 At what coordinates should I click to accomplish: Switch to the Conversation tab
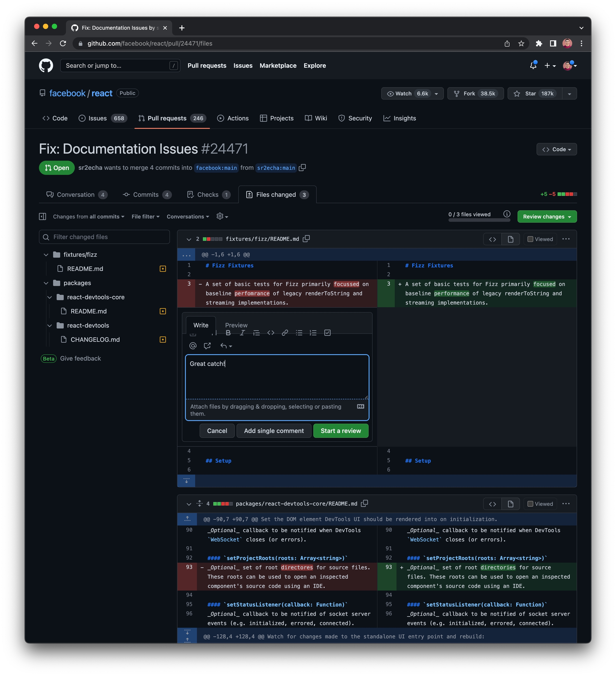tap(76, 195)
